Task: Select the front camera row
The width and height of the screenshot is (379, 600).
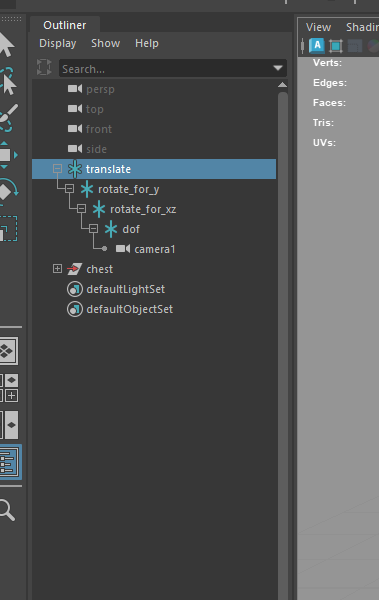Action: 154,129
